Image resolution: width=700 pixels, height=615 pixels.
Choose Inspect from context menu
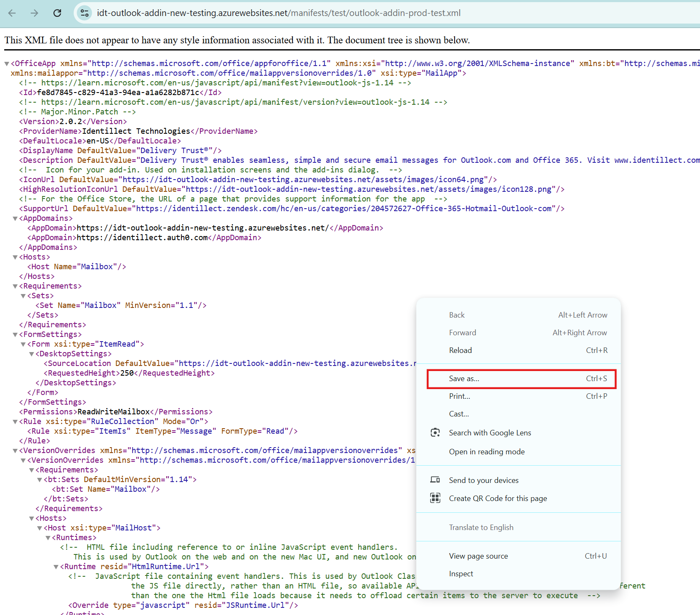tap(519, 574)
